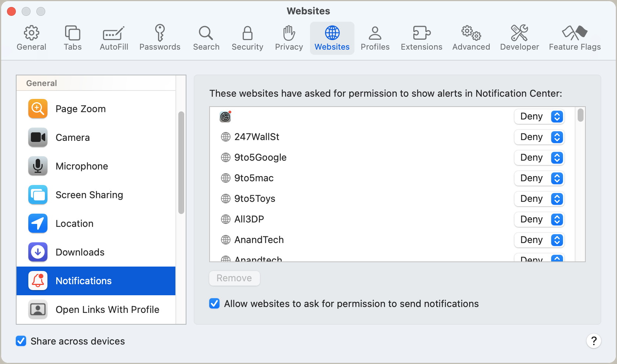
Task: Select the All3DP website row
Action: click(392, 220)
